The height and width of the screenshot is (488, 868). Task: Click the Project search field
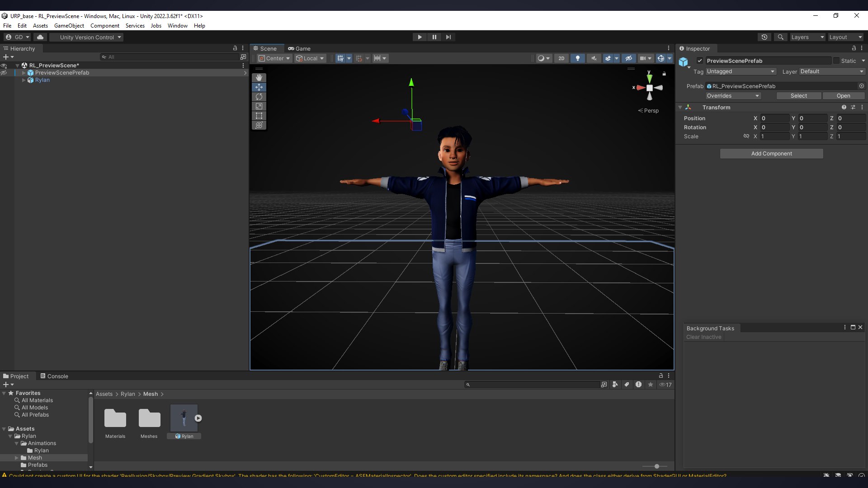tap(532, 385)
